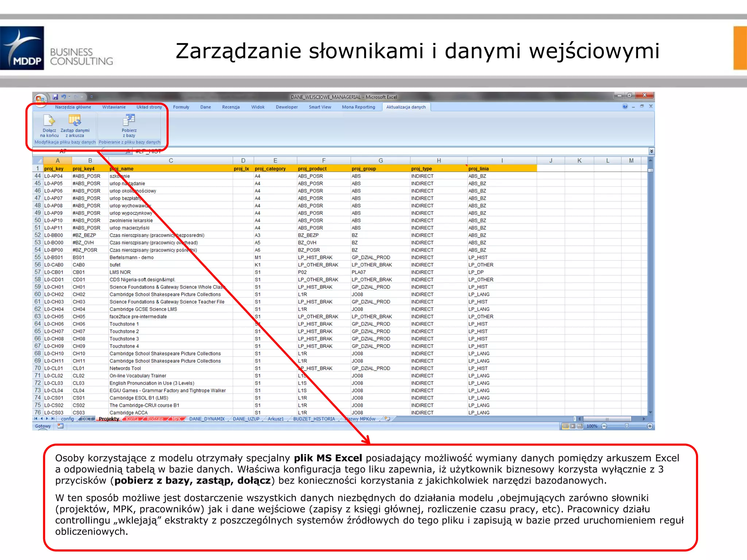This screenshot has width=747, height=560.
Task: Select cell 'L0-CAB0' in column A
Action: [x=58, y=265]
